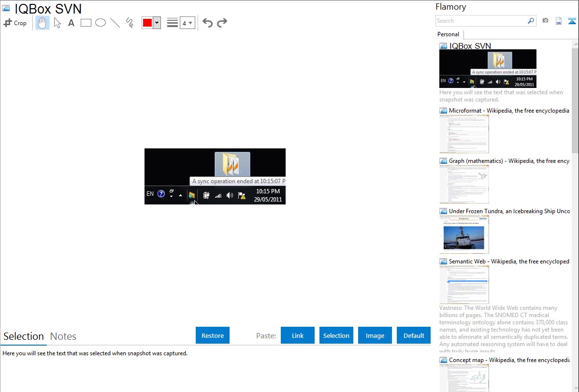579x392 pixels.
Task: Click the Image paste button
Action: tap(375, 335)
